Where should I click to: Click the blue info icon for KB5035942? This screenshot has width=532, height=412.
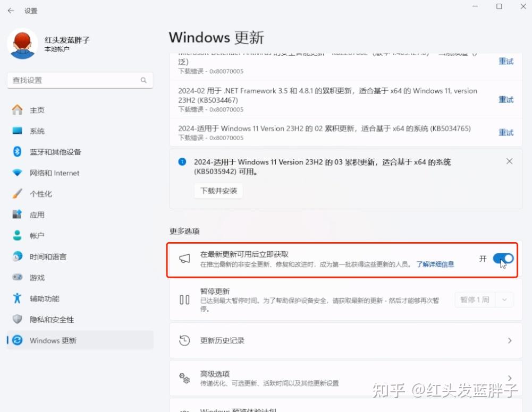pyautogui.click(x=182, y=161)
